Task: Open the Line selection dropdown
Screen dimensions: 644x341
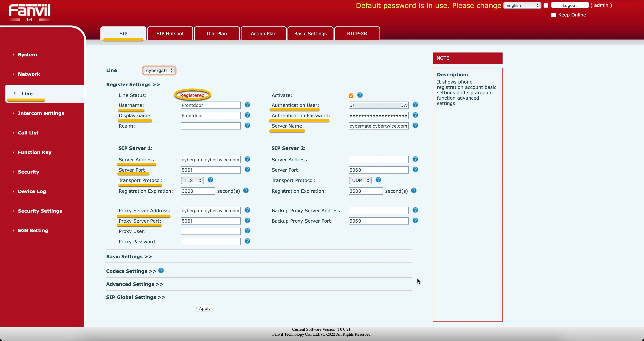Action: [159, 70]
